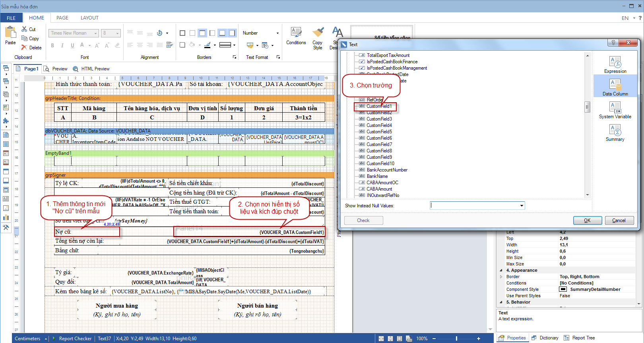
Task: Toggle the left border button
Action: (x=212, y=33)
